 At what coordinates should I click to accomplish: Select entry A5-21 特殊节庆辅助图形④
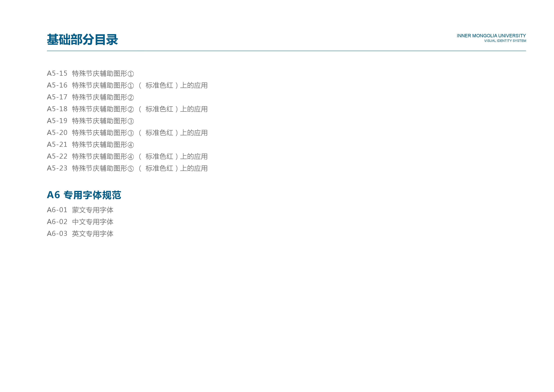click(x=90, y=144)
